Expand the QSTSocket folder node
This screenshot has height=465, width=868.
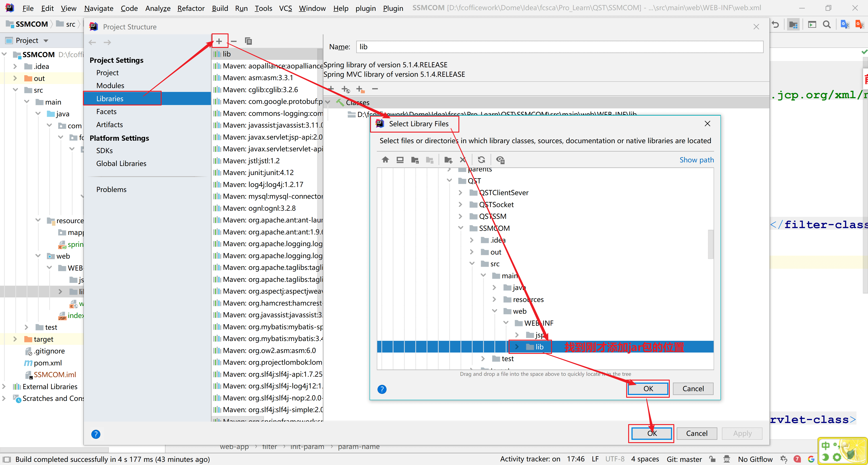461,205
